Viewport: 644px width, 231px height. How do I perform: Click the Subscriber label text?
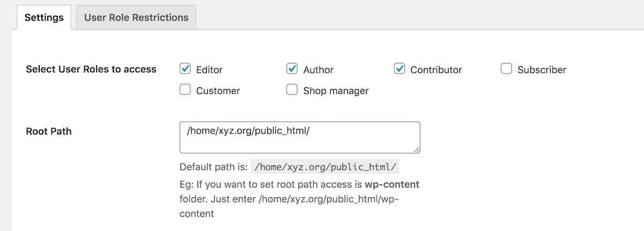pyautogui.click(x=542, y=70)
